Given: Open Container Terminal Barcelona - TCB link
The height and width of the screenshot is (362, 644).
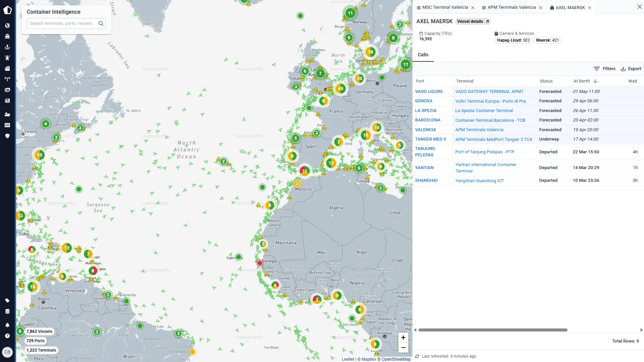Looking at the screenshot, I should (490, 120).
